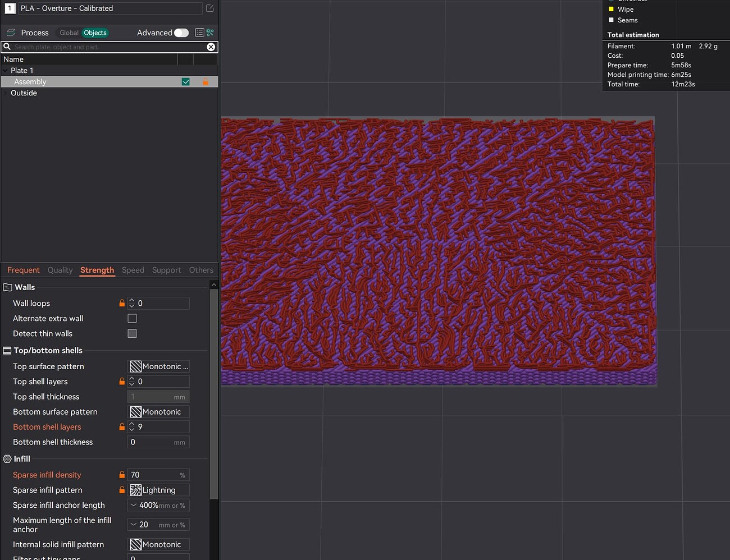Click the edit preset icon beside PLA filament
The image size is (730, 560).
coord(209,8)
